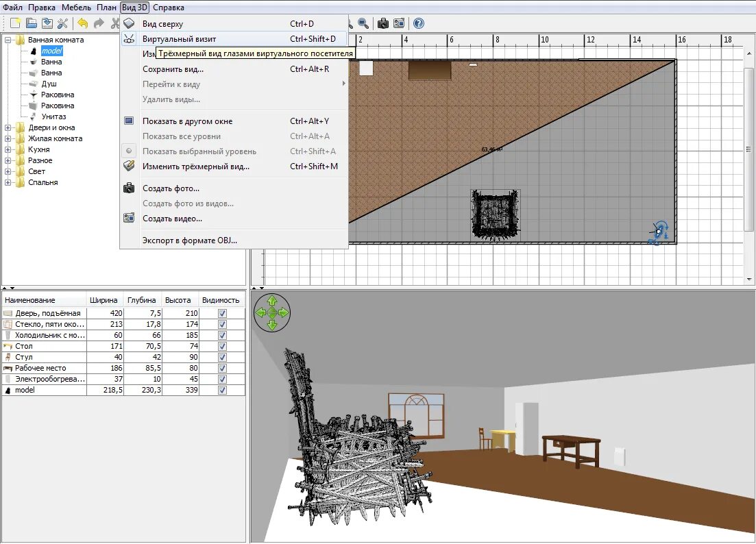Click the Save home toolbar icon

pyautogui.click(x=47, y=23)
